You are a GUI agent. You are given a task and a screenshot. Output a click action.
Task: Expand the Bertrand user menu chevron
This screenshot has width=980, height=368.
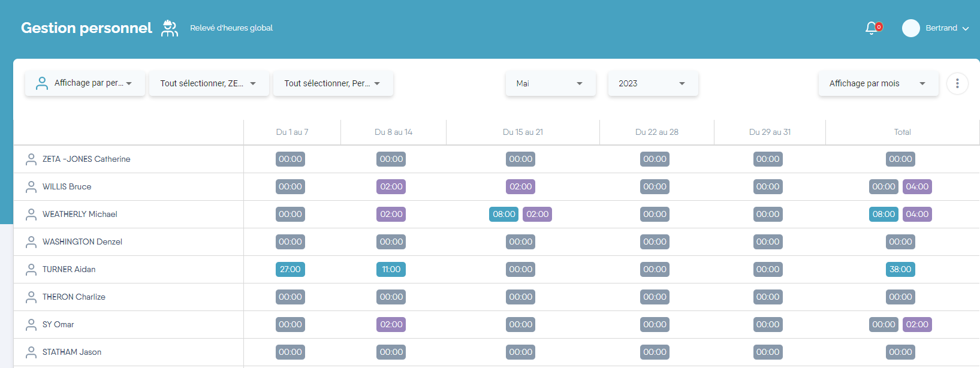coord(966,29)
